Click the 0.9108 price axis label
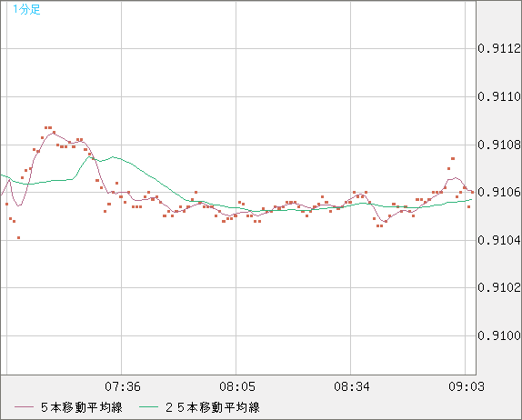The width and height of the screenshot is (522, 420). tap(499, 145)
